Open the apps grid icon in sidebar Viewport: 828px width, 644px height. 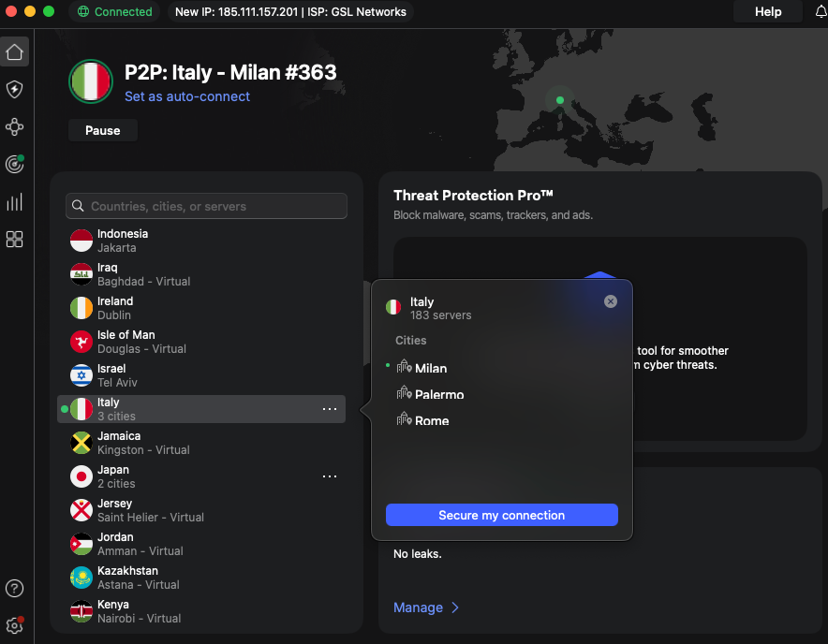(14, 239)
